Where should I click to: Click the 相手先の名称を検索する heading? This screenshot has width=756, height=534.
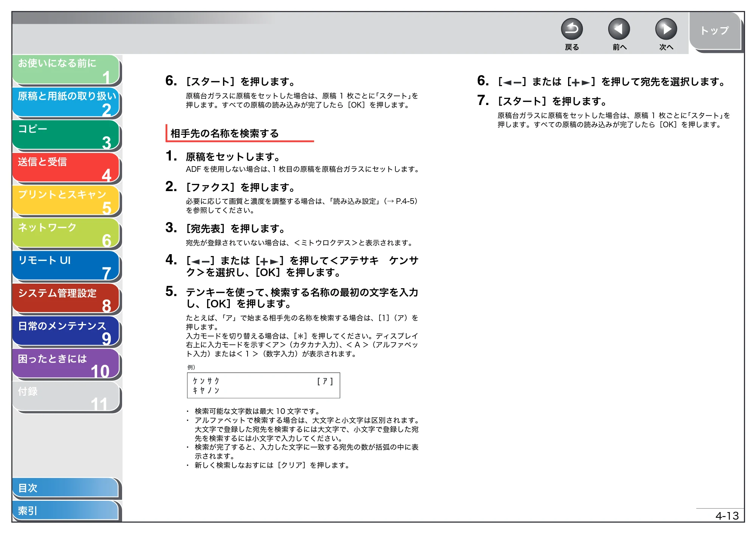click(225, 133)
